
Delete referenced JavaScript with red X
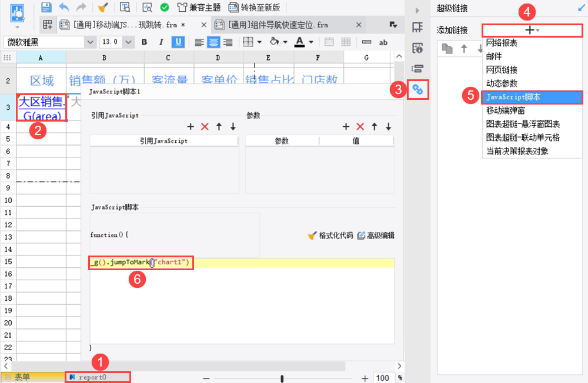click(x=205, y=127)
